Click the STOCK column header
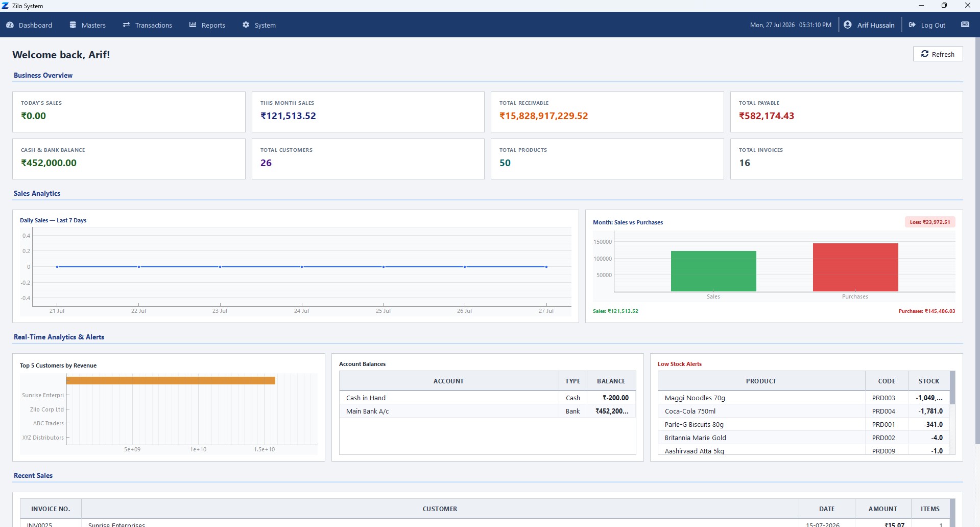Viewport: 980px width, 527px height. point(929,381)
